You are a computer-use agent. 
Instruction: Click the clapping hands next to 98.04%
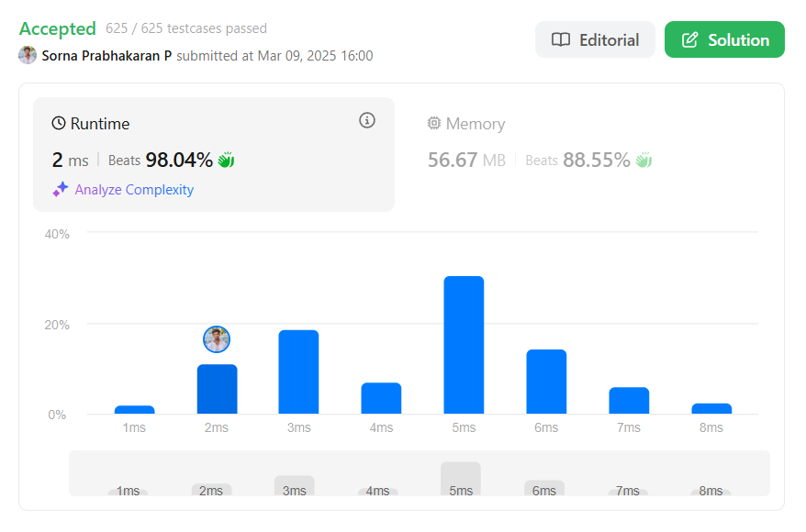(x=226, y=161)
